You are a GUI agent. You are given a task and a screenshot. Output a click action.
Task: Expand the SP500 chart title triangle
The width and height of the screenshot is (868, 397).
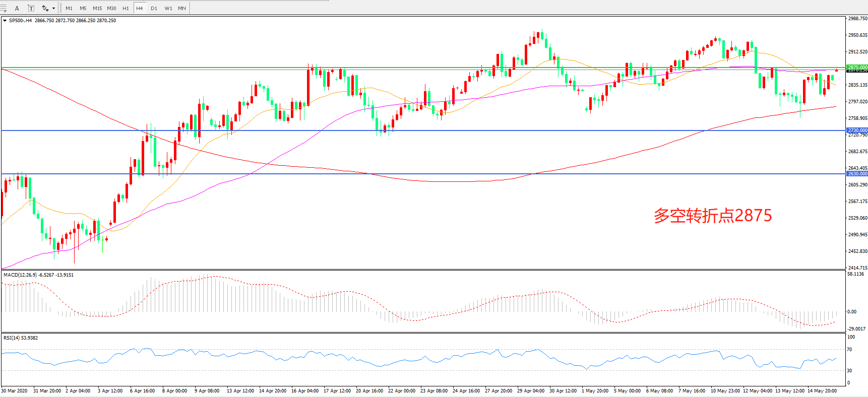click(5, 21)
